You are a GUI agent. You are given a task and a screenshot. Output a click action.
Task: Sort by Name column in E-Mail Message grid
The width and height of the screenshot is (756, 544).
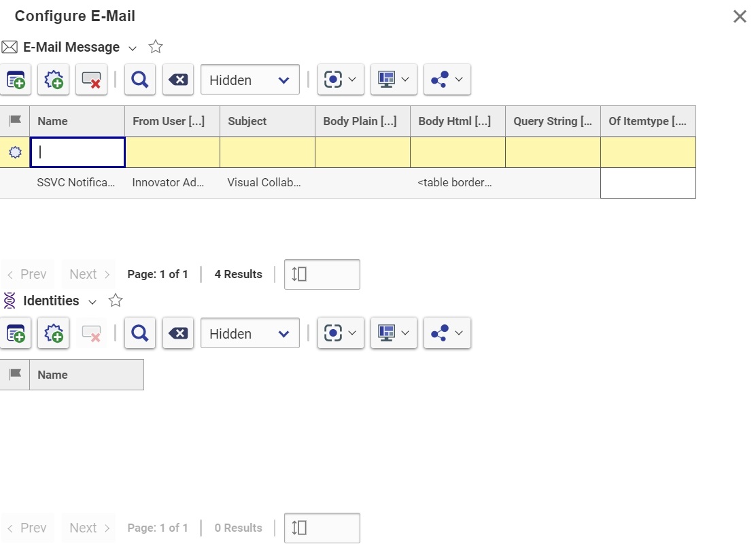point(77,121)
